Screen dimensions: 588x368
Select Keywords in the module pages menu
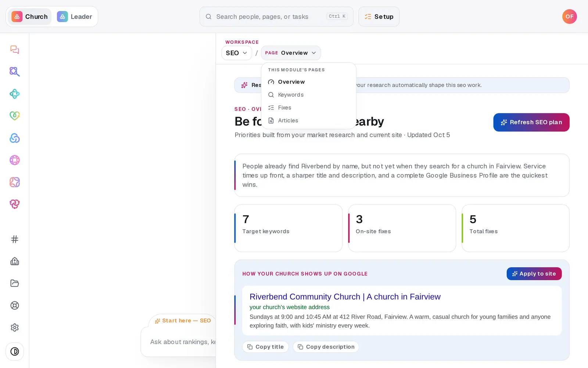coord(308,95)
